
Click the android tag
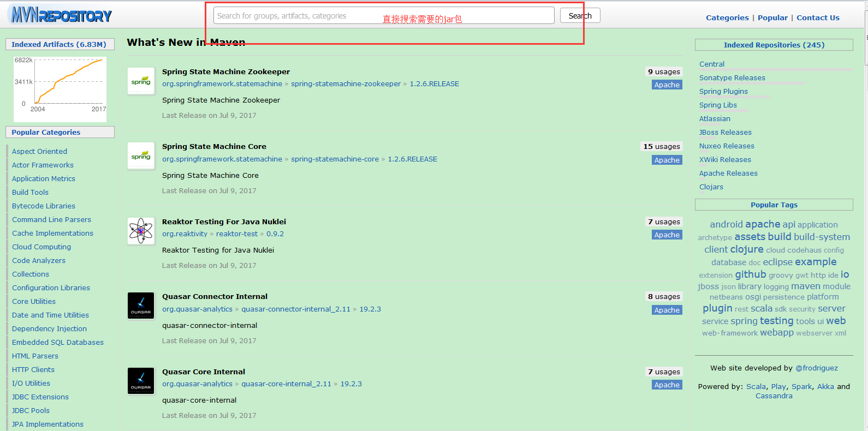pos(726,224)
